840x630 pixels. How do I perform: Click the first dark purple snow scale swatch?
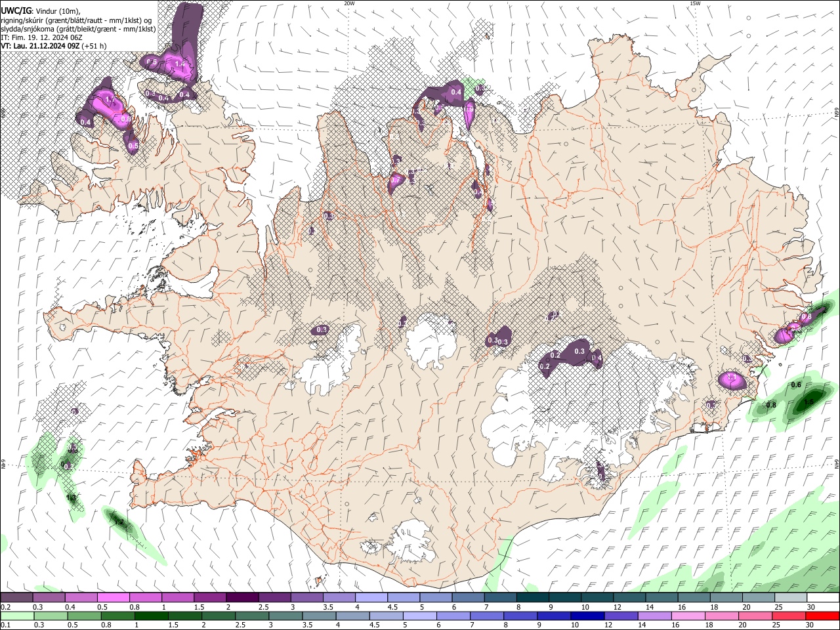(x=16, y=598)
